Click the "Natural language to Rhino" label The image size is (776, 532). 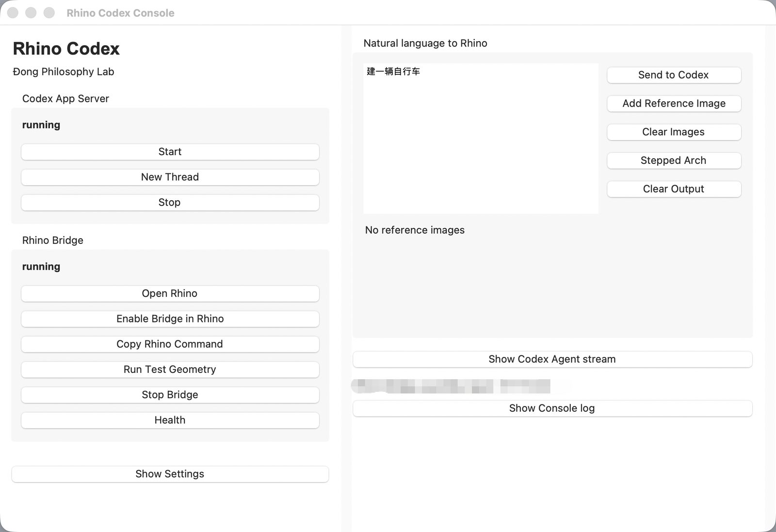pyautogui.click(x=425, y=43)
